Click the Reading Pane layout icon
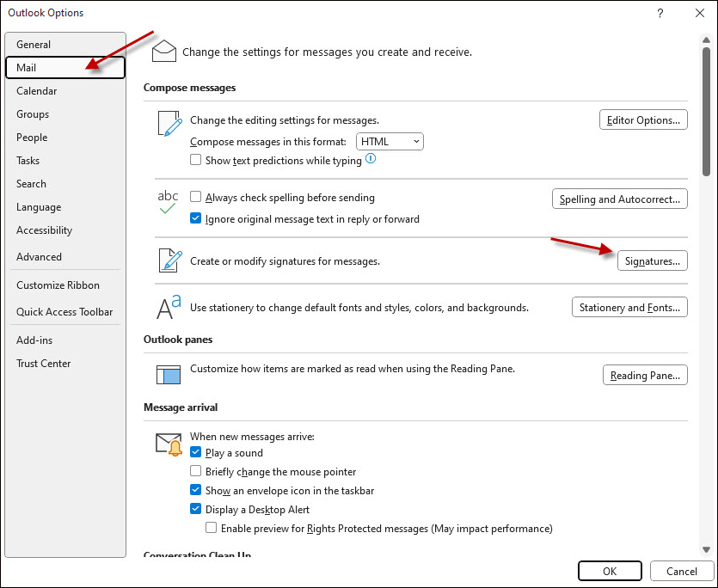The image size is (718, 588). 169,375
